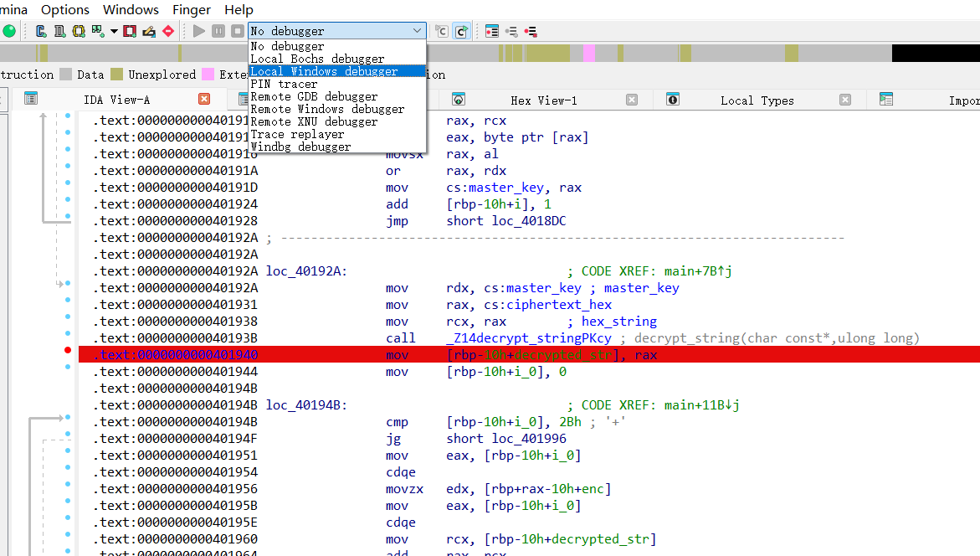980x556 pixels.
Task: Click a position on the navigation band
Action: [x=586, y=52]
